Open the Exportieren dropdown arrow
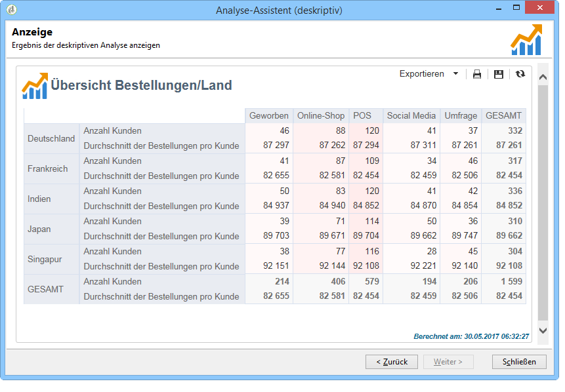565x392 pixels. pos(455,74)
